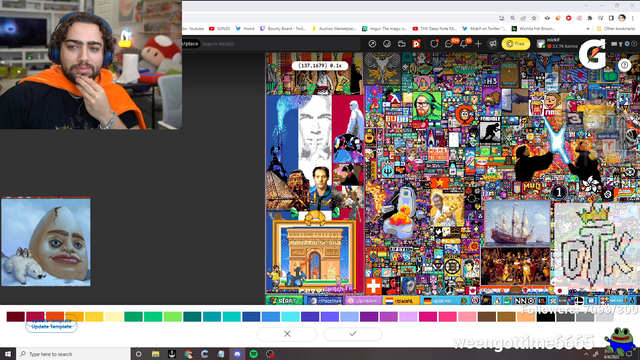Open the Midkif on Twitter bookmark

(484, 29)
